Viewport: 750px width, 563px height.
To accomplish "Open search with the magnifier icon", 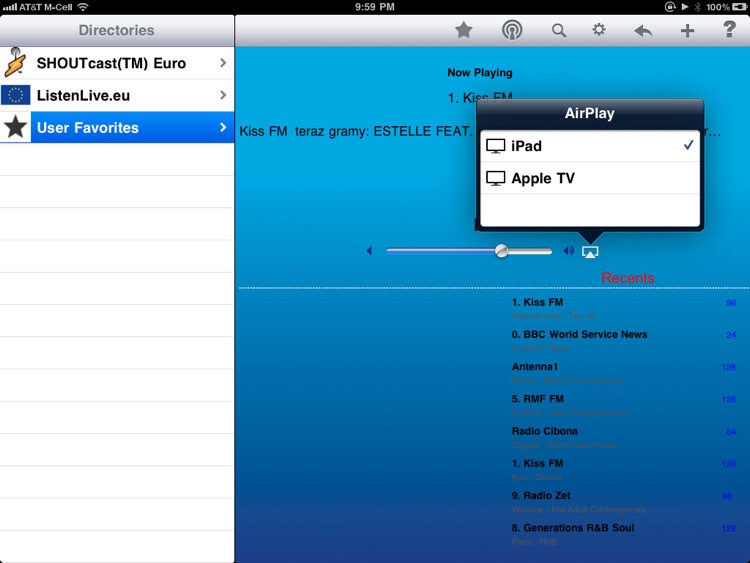I will (x=559, y=31).
